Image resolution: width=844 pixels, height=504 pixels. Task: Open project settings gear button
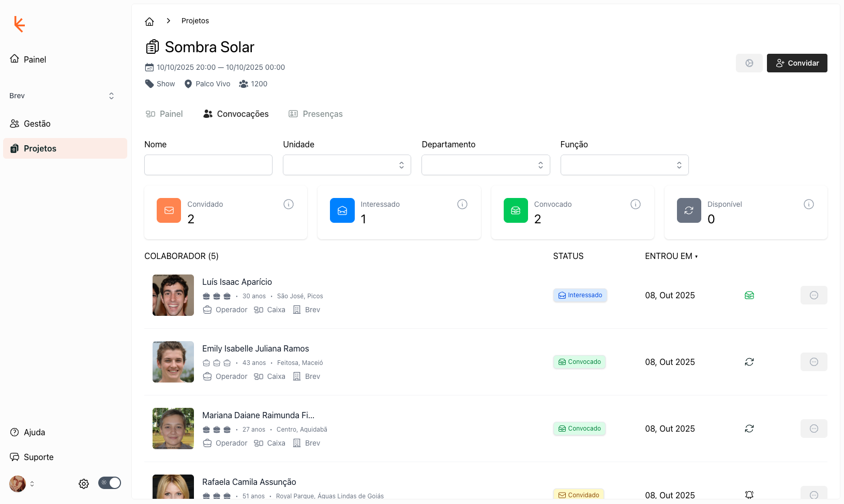tap(749, 63)
